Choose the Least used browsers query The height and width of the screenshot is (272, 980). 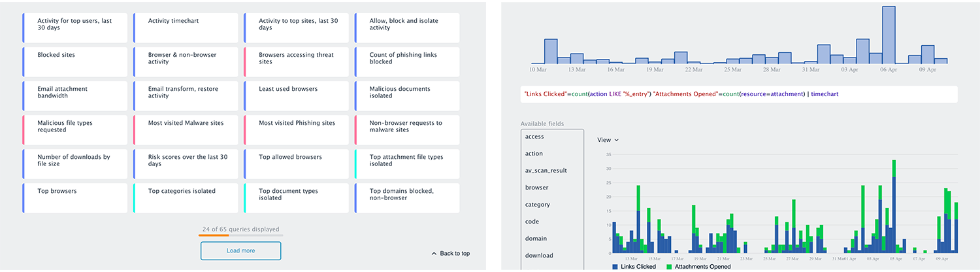pos(297,95)
